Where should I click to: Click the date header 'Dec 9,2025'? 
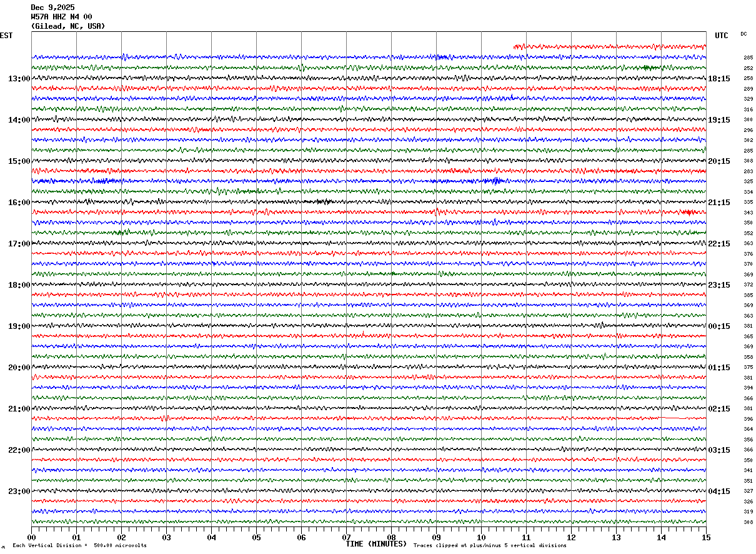point(52,8)
